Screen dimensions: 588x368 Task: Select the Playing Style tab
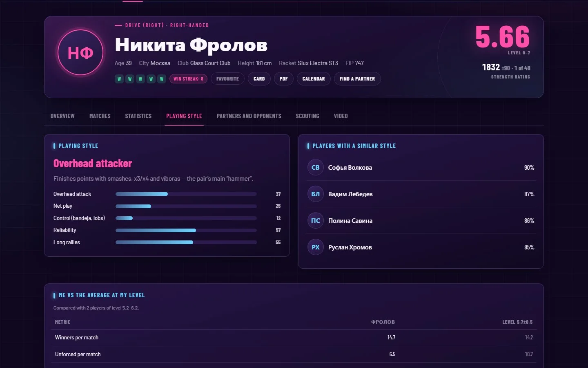[x=184, y=116]
